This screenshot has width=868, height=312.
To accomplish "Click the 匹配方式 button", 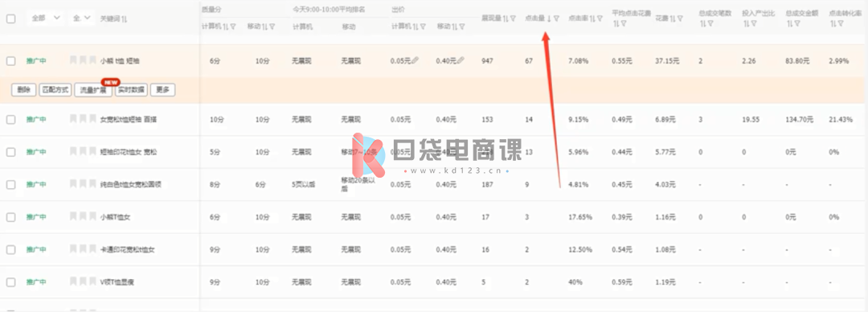I will click(55, 90).
